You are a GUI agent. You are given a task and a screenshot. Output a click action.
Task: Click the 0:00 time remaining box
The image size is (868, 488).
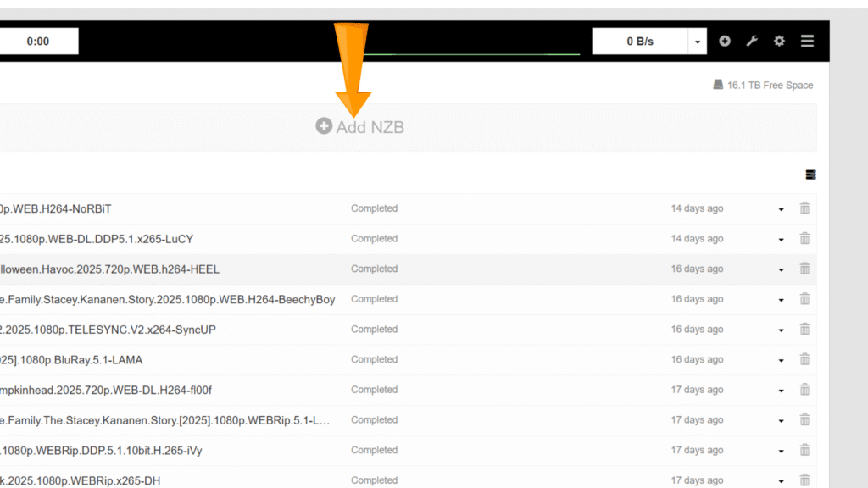coord(38,42)
